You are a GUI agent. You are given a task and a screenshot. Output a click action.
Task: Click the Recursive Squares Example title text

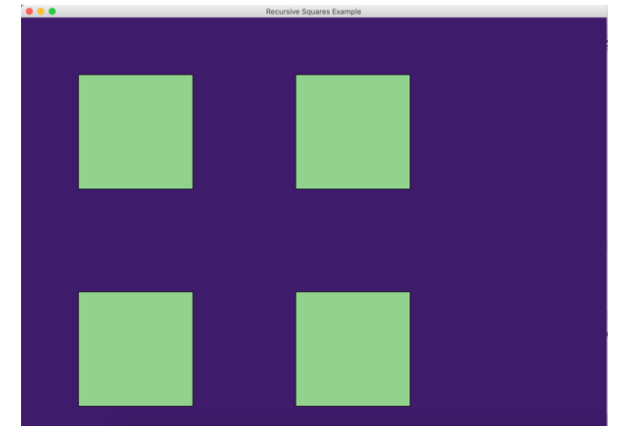click(313, 12)
